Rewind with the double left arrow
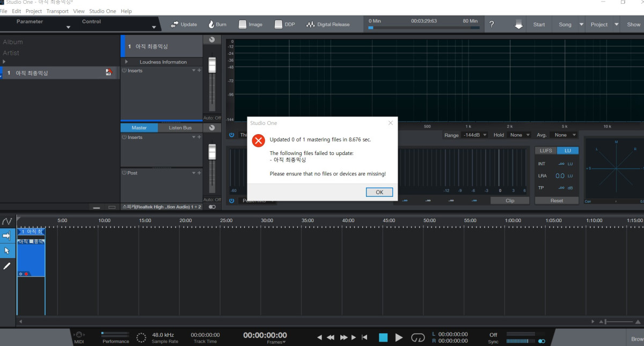This screenshot has height=346, width=644. (x=331, y=337)
